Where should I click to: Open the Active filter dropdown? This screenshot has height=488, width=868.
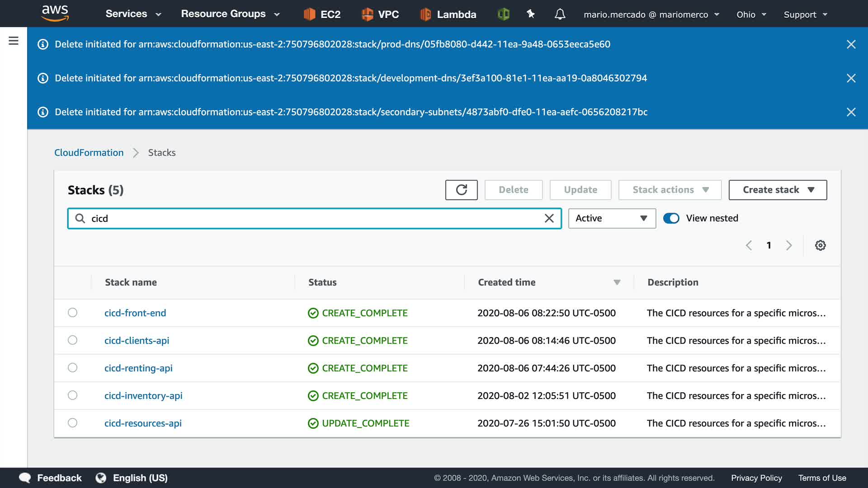(612, 218)
